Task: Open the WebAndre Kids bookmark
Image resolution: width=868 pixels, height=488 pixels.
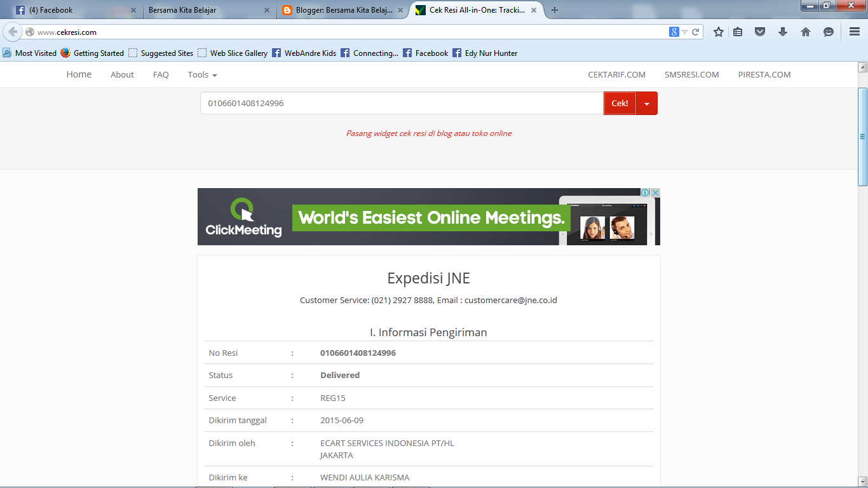Action: [304, 53]
